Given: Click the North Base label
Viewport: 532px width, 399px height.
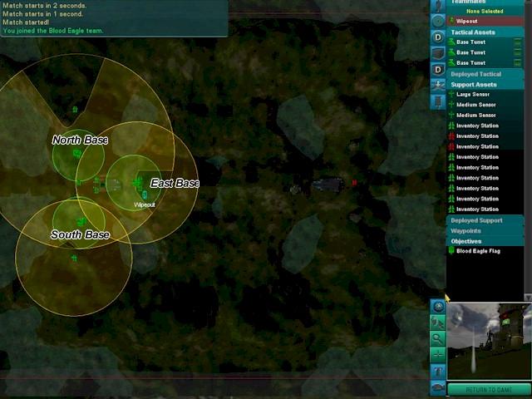Looking at the screenshot, I should tap(80, 140).
